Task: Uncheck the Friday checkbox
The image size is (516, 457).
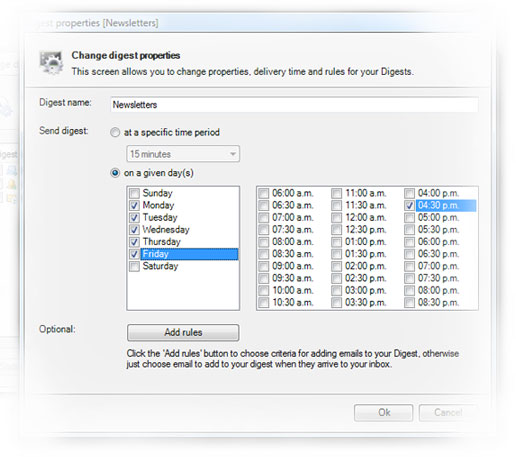Action: (134, 254)
